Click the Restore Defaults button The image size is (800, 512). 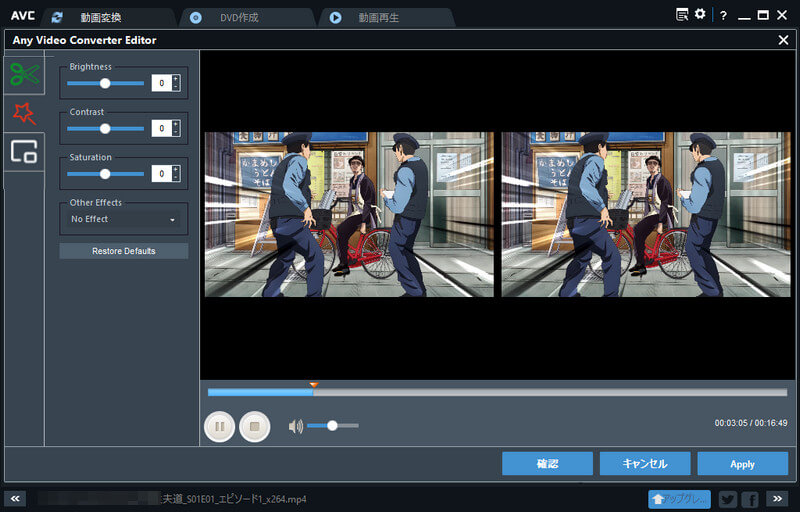tap(123, 251)
